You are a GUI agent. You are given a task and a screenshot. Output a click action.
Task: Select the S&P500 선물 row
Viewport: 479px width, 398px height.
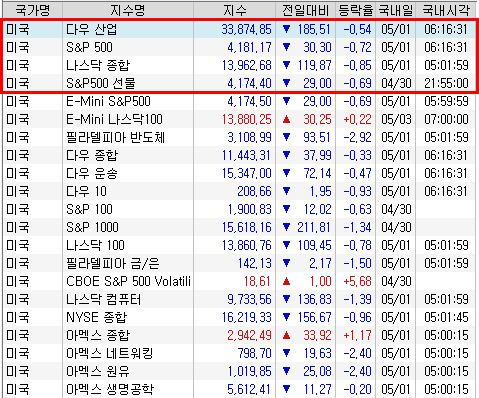239,83
